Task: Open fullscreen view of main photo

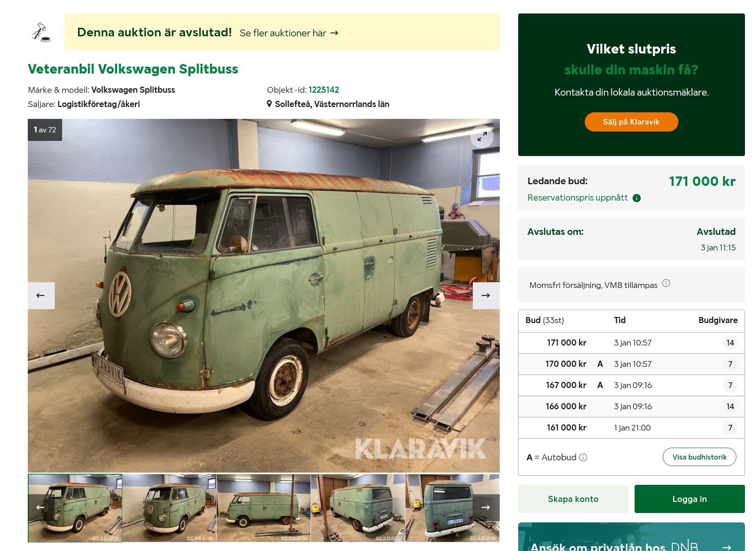Action: coord(482,136)
